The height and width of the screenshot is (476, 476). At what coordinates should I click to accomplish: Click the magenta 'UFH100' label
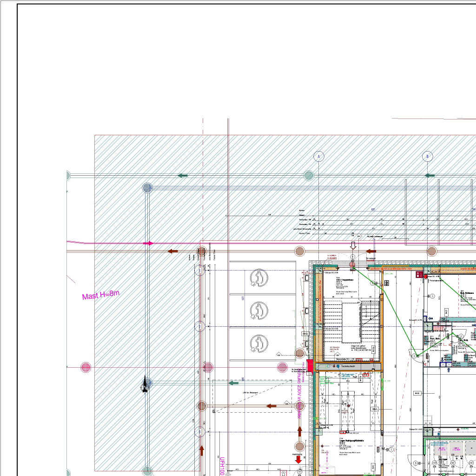coord(222,466)
